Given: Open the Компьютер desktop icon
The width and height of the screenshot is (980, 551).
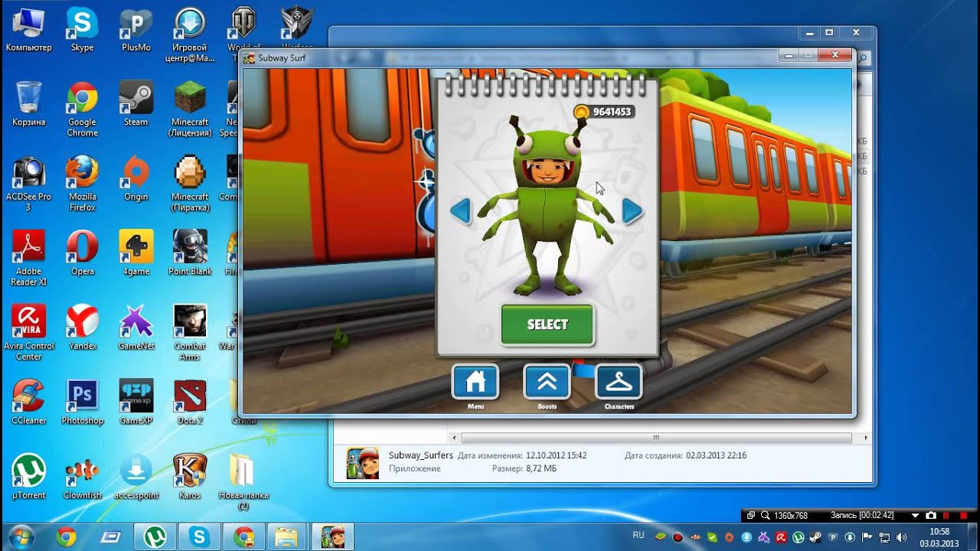Looking at the screenshot, I should pos(28,29).
